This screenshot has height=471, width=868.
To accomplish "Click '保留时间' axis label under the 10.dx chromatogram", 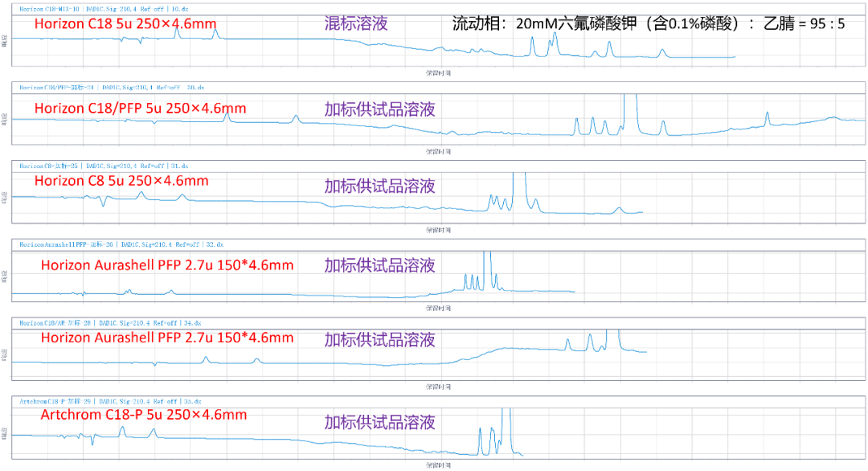I will tap(438, 73).
